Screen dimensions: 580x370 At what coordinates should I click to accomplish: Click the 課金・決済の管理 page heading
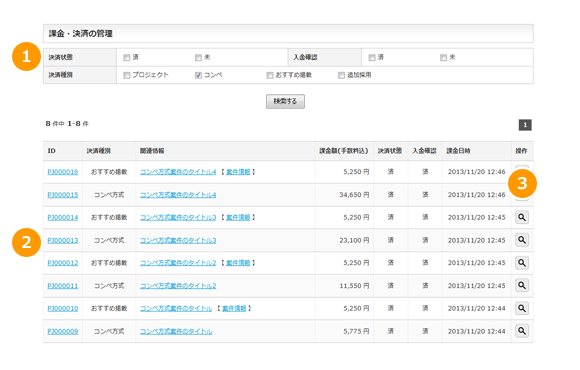[81, 34]
